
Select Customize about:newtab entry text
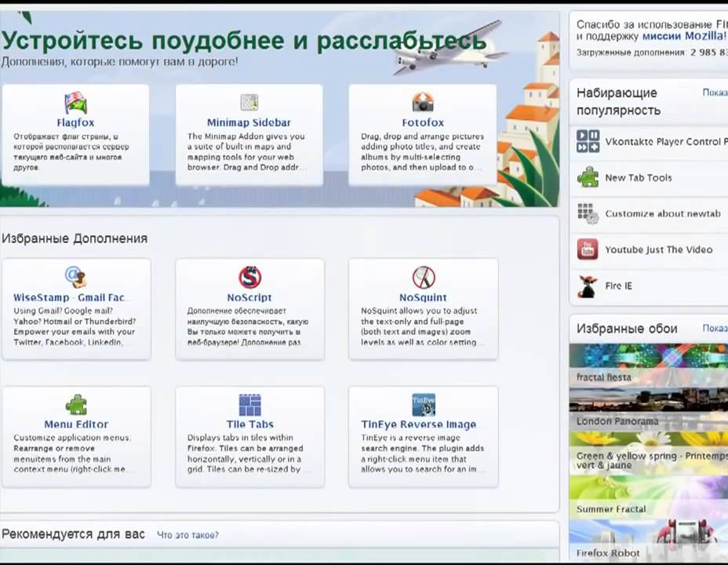(x=663, y=214)
